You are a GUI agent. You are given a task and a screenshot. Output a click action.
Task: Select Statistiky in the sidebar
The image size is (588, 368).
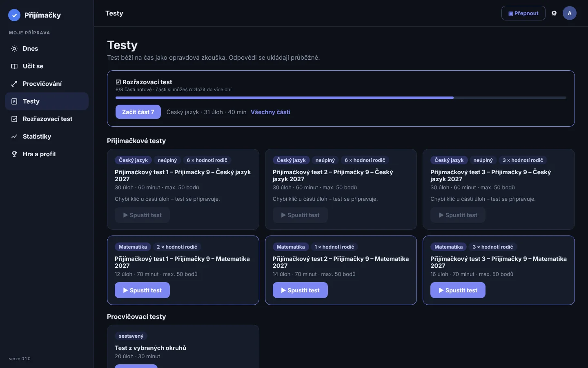coord(47,137)
